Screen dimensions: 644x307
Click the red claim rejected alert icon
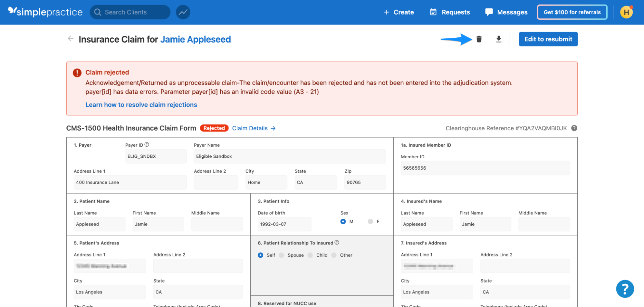[77, 73]
